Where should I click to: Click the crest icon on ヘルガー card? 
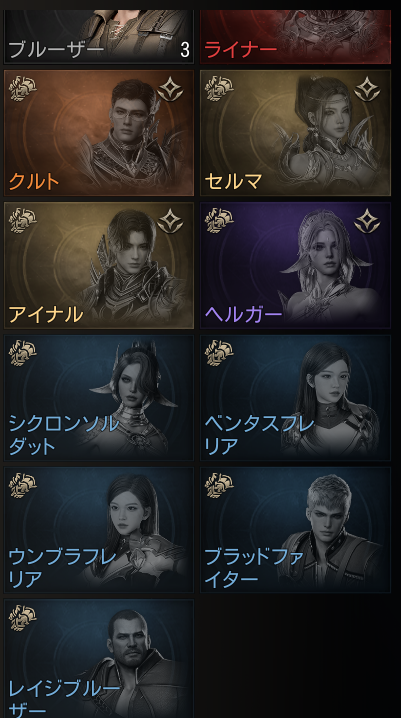(x=219, y=221)
